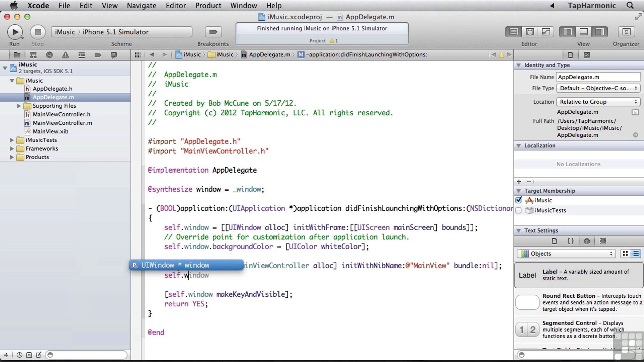Show the Issue navigator
This screenshot has height=362, width=644.
coord(65,55)
